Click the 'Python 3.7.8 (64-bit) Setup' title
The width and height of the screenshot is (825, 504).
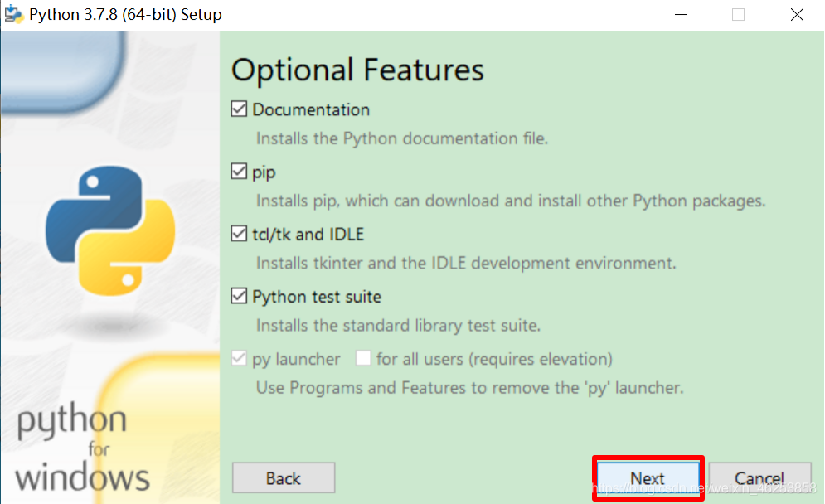point(125,14)
